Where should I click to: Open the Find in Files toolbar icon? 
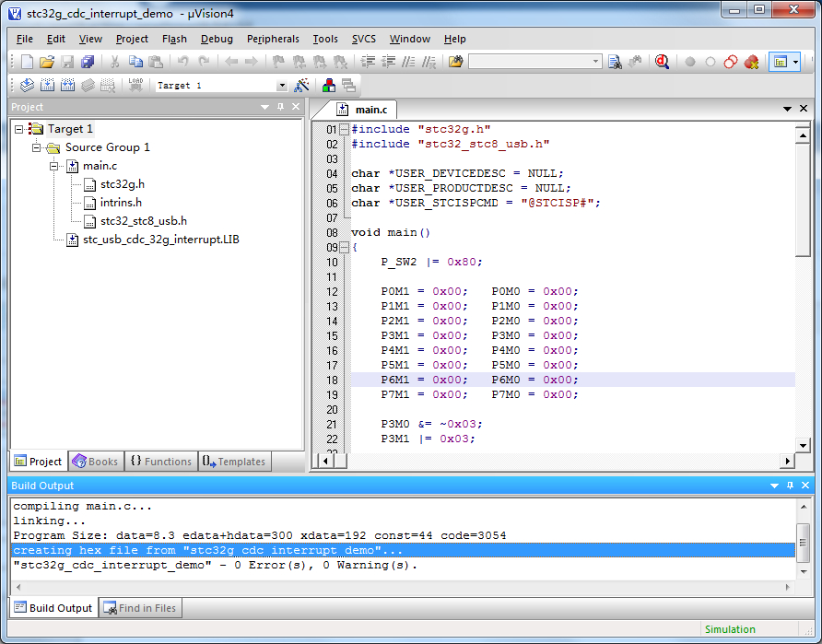[x=456, y=62]
